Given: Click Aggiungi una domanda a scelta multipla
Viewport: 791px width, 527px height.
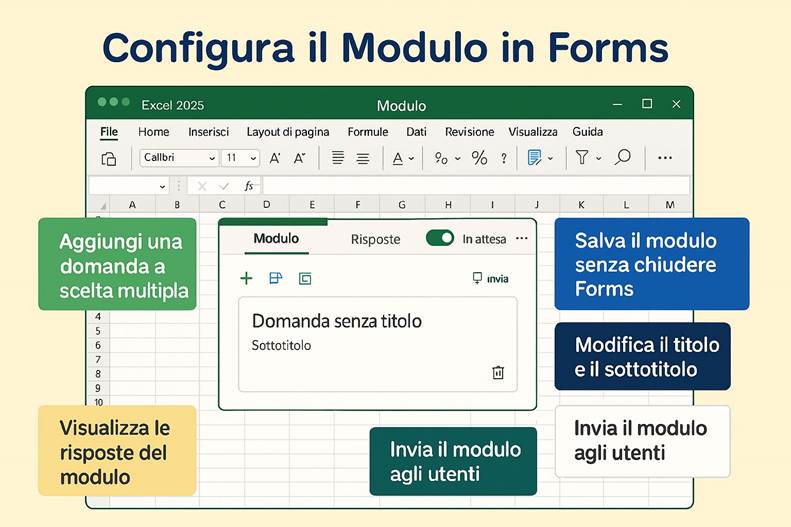Looking at the screenshot, I should (117, 264).
